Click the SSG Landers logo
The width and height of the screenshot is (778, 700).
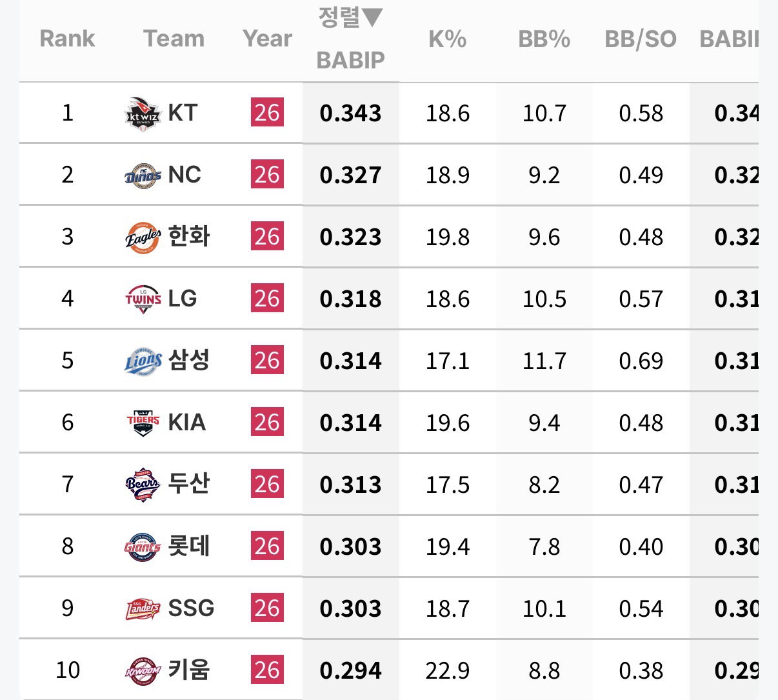[x=143, y=608]
